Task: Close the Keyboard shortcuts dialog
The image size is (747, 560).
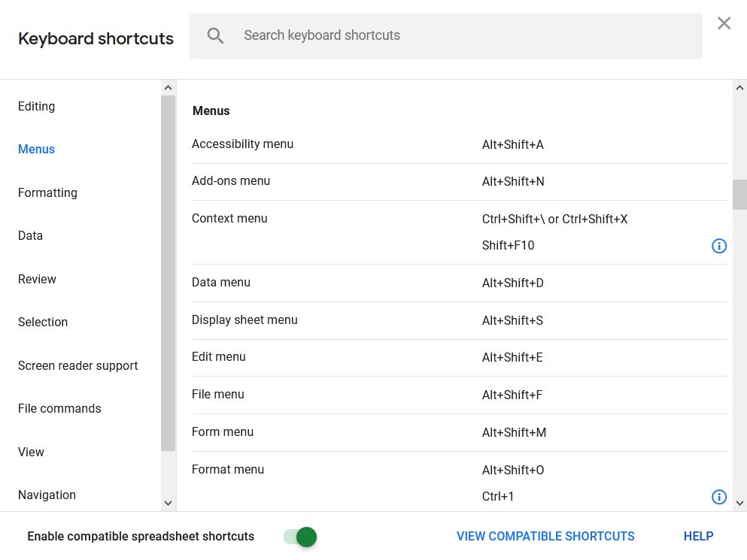Action: coord(724,23)
